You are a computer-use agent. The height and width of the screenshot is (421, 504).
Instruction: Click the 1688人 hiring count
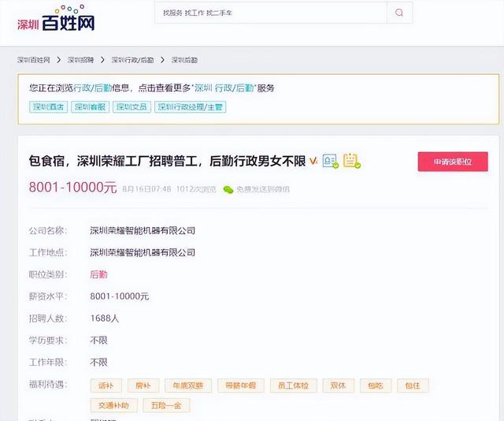pos(105,319)
